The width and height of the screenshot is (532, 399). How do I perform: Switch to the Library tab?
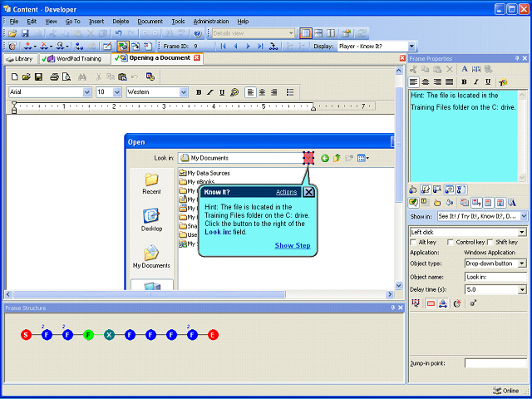20,59
